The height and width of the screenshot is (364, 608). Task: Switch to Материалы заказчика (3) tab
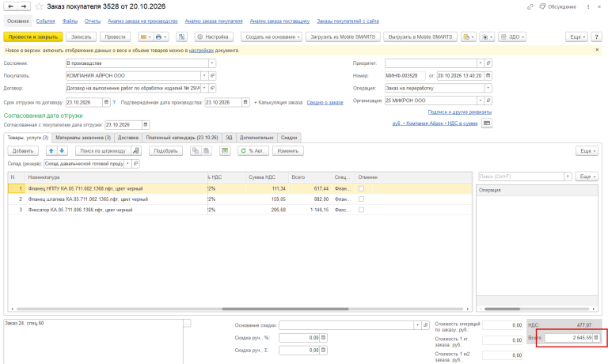point(83,138)
